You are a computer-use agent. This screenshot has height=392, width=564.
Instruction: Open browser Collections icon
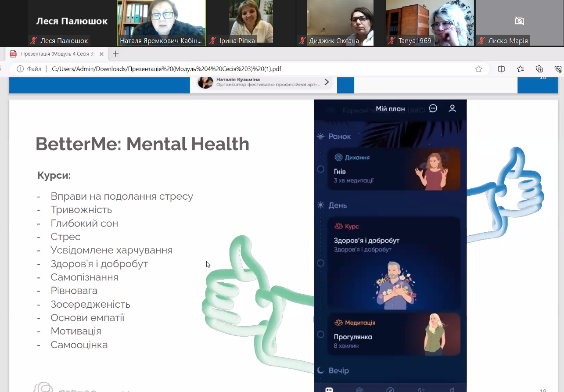pyautogui.click(x=539, y=69)
